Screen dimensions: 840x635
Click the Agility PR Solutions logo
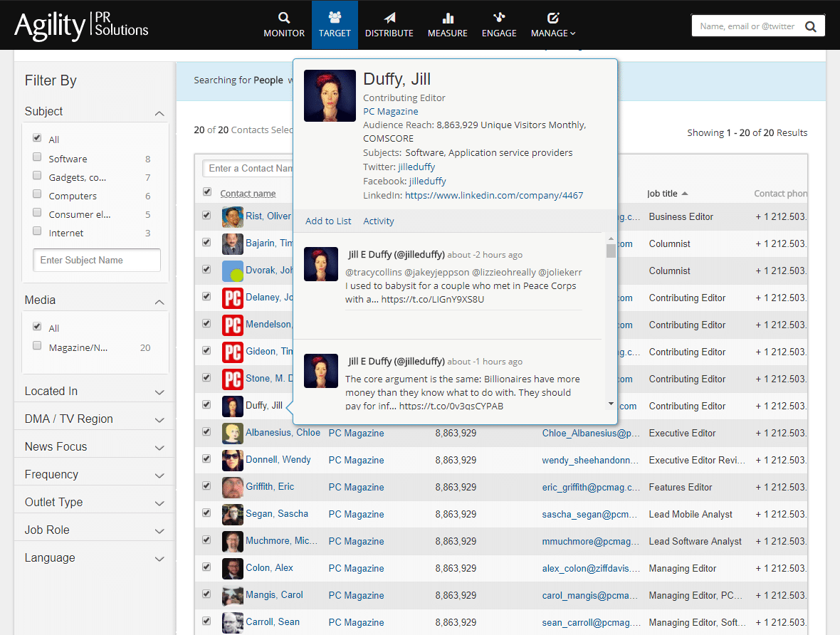81,26
